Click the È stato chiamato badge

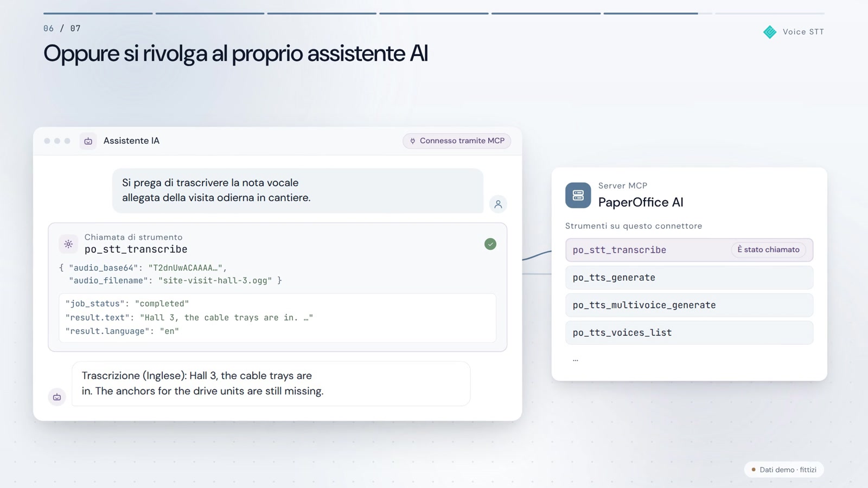[x=768, y=250]
